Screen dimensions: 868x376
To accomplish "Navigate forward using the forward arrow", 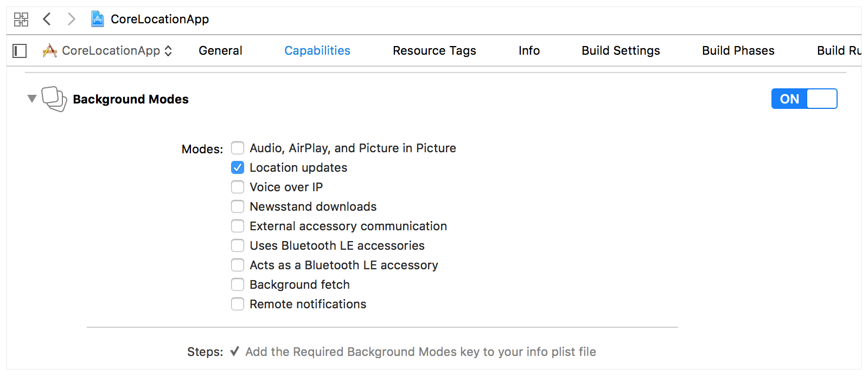I will (71, 19).
